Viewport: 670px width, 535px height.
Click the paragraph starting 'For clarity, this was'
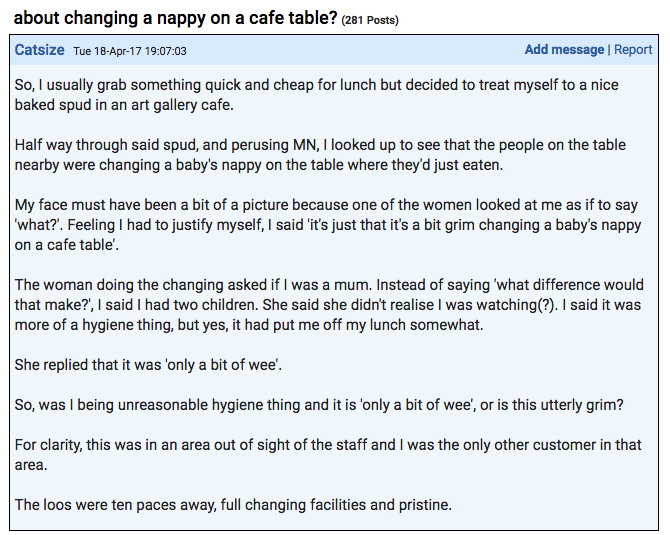[x=328, y=455]
